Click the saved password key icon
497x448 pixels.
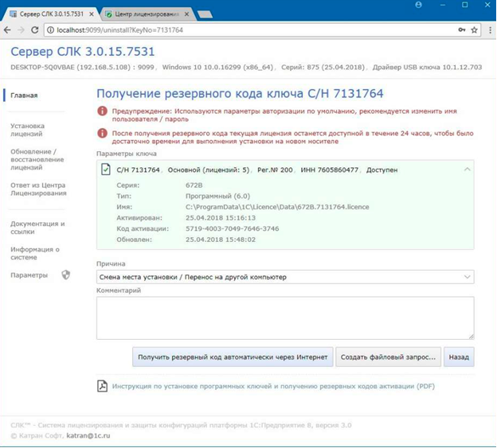(x=461, y=29)
